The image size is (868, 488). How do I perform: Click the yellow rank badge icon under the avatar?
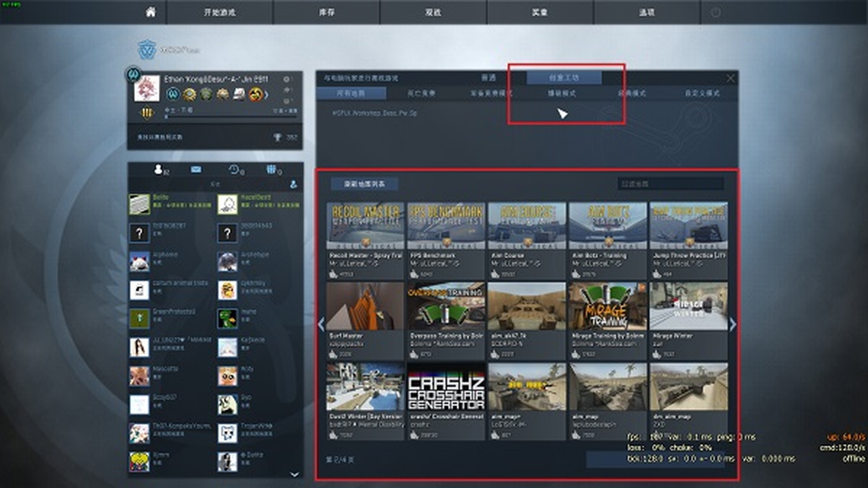click(x=147, y=113)
